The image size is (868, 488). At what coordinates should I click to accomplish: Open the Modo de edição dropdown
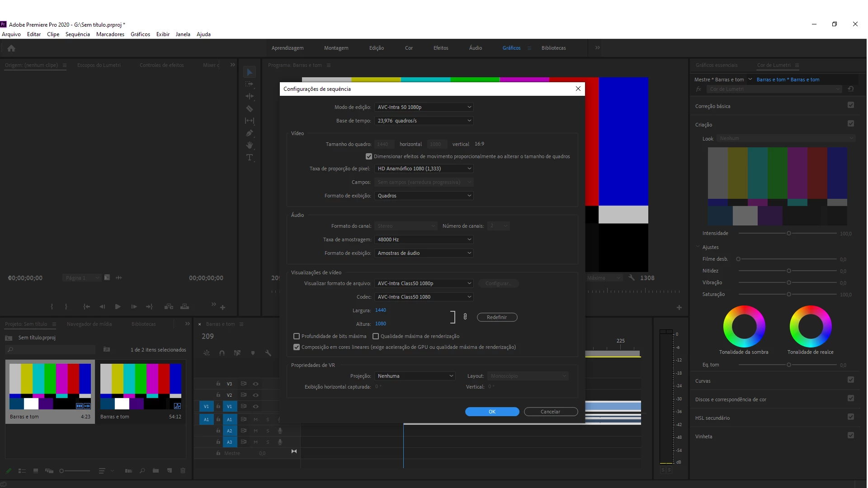click(424, 107)
